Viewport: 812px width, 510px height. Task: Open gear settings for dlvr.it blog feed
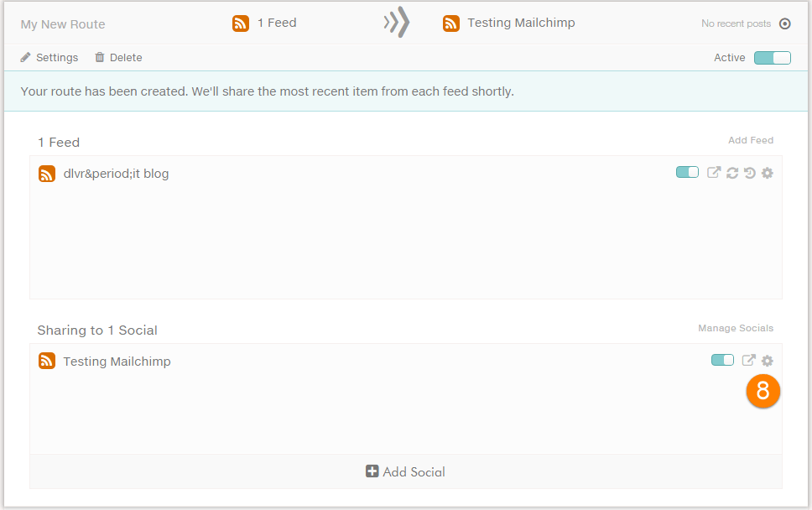click(x=768, y=173)
